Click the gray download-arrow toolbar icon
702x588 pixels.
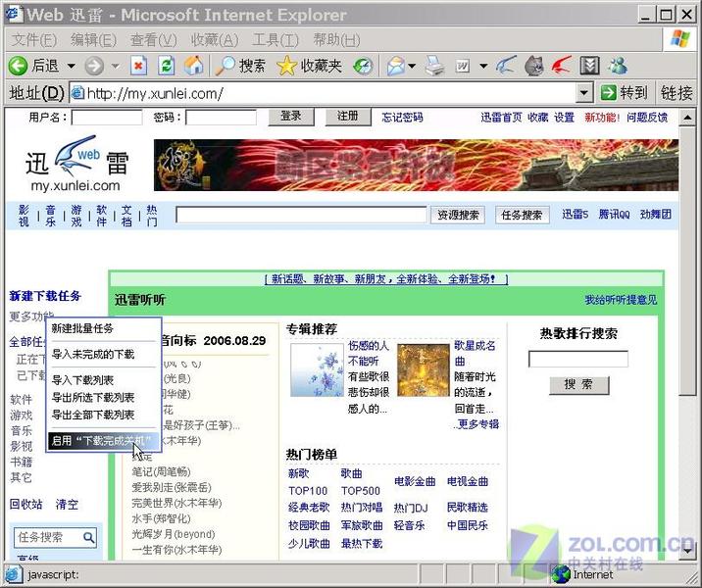pos(589,67)
